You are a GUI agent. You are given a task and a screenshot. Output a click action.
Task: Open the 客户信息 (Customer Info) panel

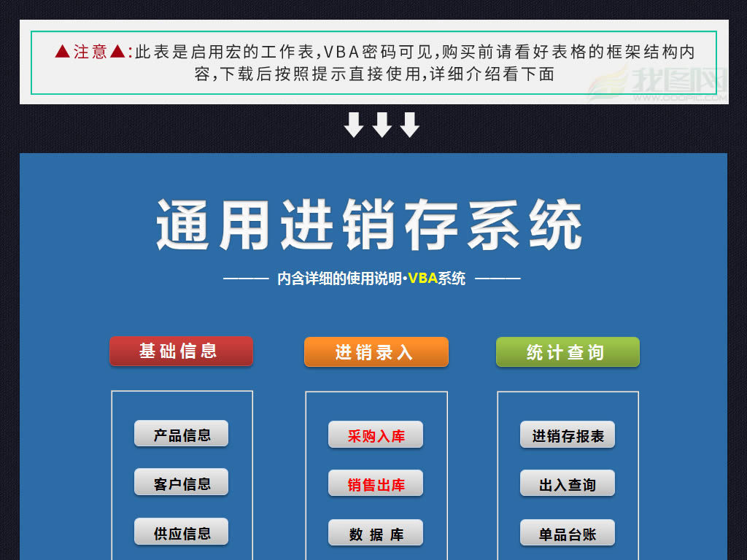pyautogui.click(x=180, y=482)
